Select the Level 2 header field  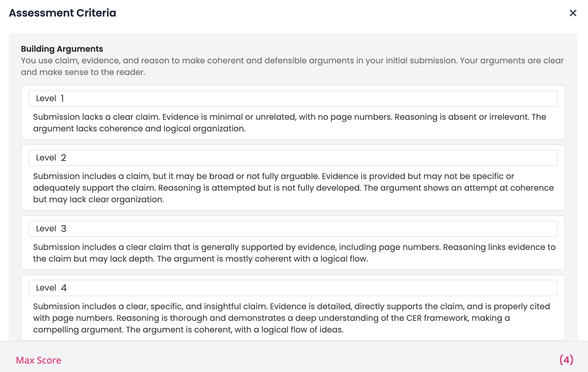pos(293,158)
